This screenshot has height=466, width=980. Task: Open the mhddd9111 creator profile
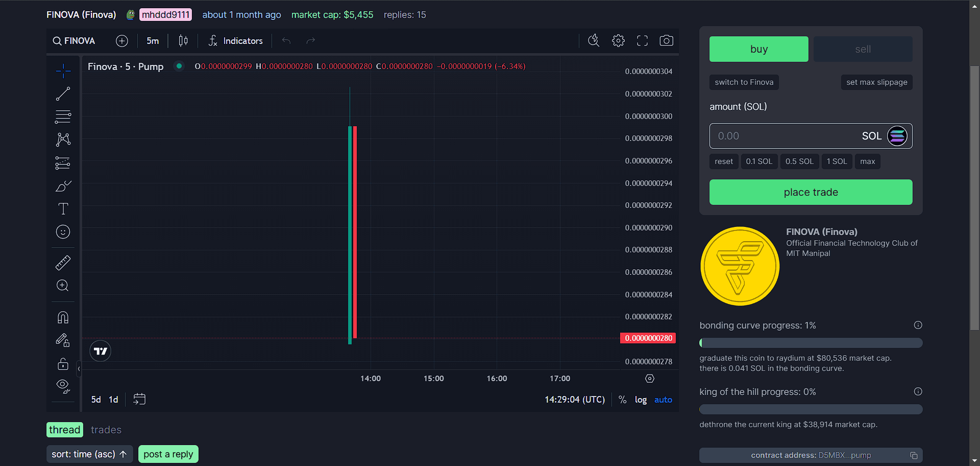165,15
